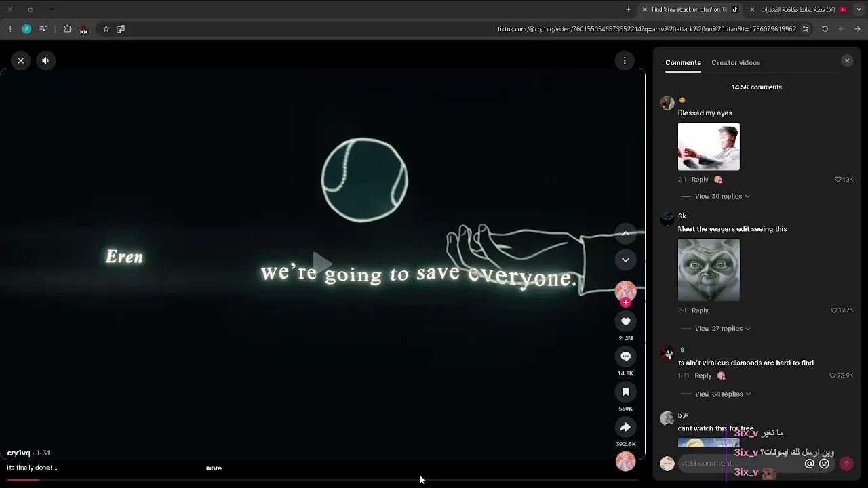The image size is (868, 488).
Task: Open the extension with the 304 badge
Action: 83,29
